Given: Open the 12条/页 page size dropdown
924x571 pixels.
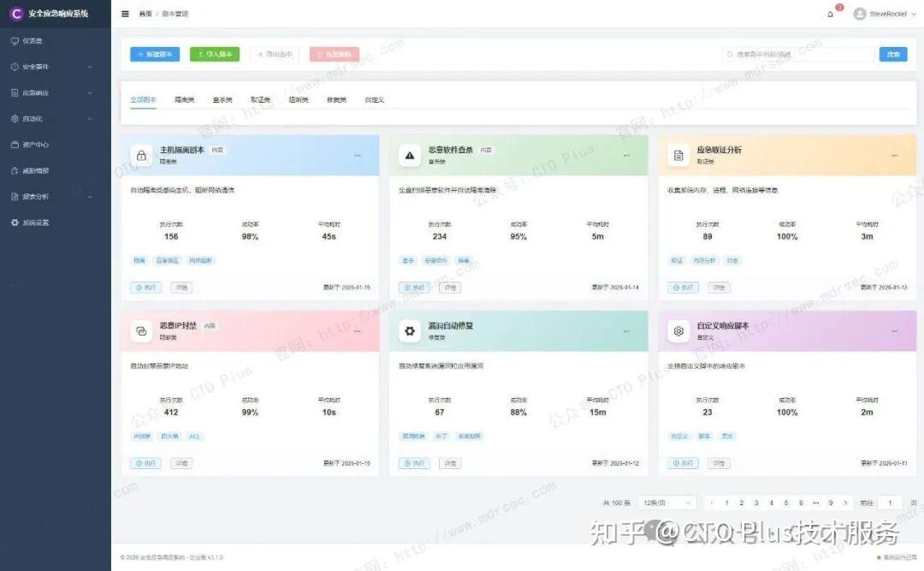Looking at the screenshot, I should coord(667,503).
